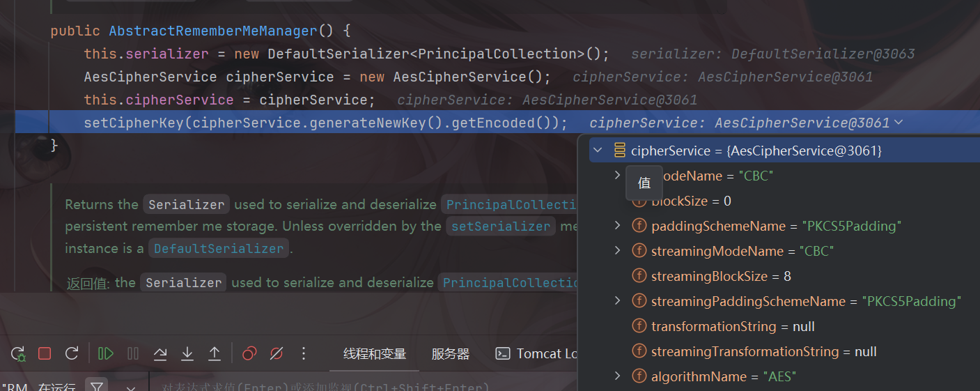Open PrincipalCollection link in Returns paragraph
This screenshot has height=391, width=980.
(x=511, y=204)
